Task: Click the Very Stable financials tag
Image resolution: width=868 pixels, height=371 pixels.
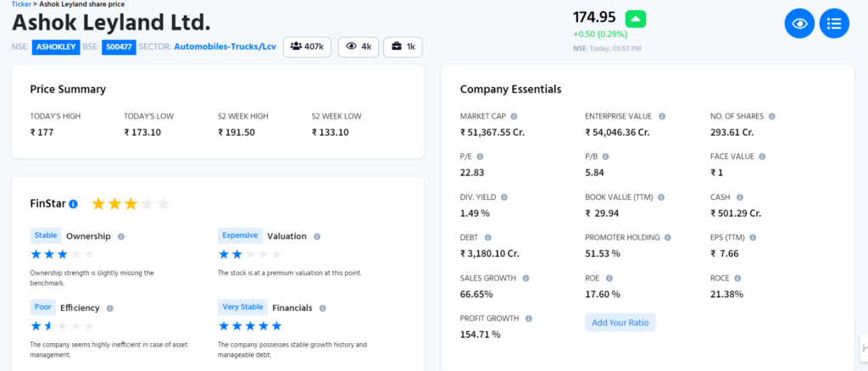Action: coord(243,307)
